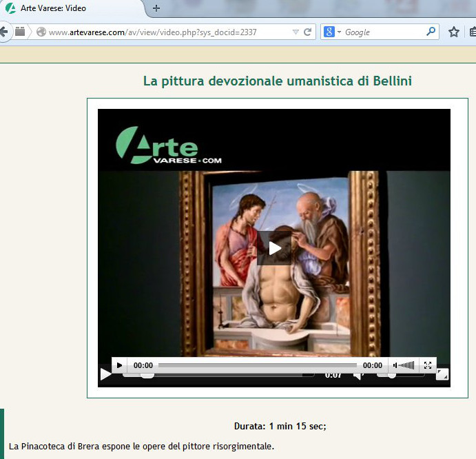This screenshot has height=459, width=476.
Task: Click the bookmarks list icon at the right edge of the toolbar
Action: pyautogui.click(x=473, y=32)
